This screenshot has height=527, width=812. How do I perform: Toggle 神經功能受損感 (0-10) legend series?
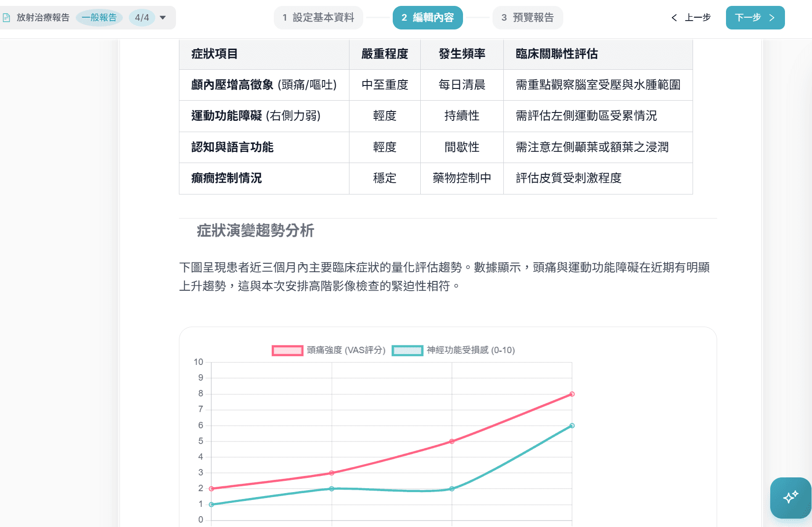[x=470, y=350]
